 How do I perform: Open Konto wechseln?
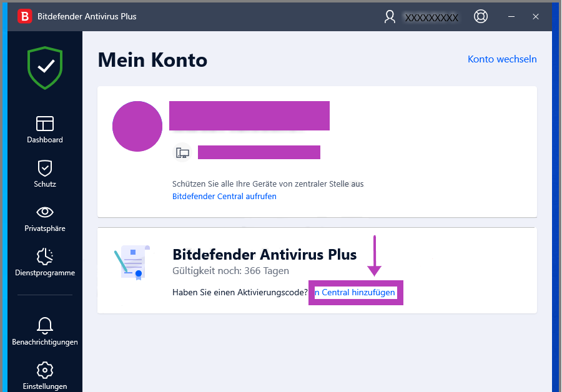click(x=502, y=59)
